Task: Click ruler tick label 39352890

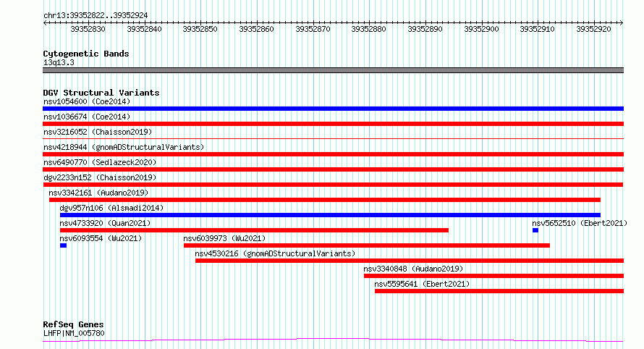Action: [425, 29]
